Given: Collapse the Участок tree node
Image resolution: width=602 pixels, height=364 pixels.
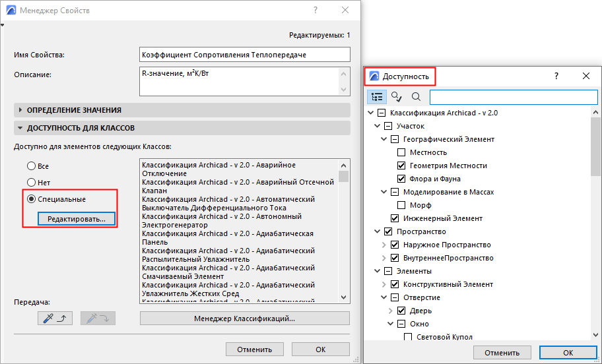Looking at the screenshot, I should (377, 126).
